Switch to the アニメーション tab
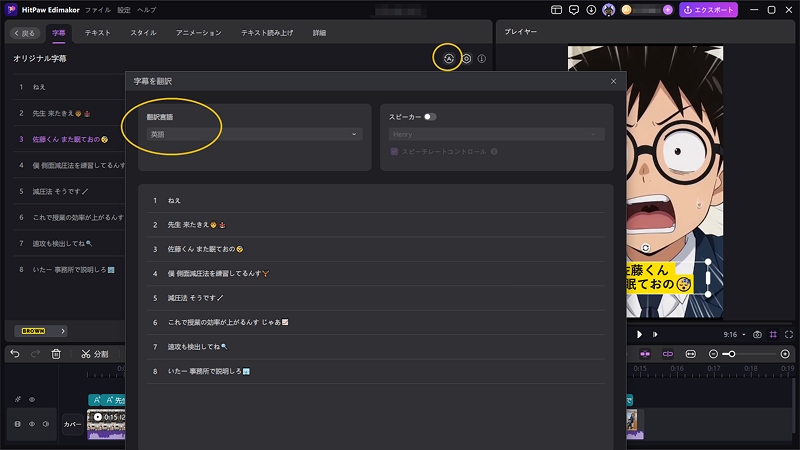800x450 pixels. (x=198, y=33)
